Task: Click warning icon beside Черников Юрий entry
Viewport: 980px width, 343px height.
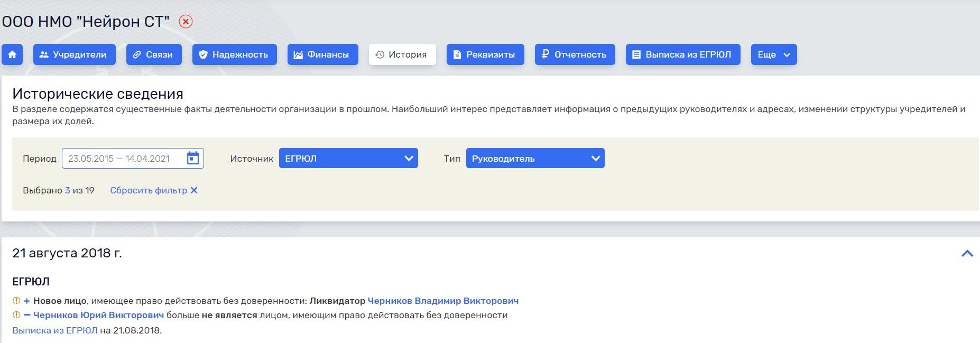Action: 16,315
